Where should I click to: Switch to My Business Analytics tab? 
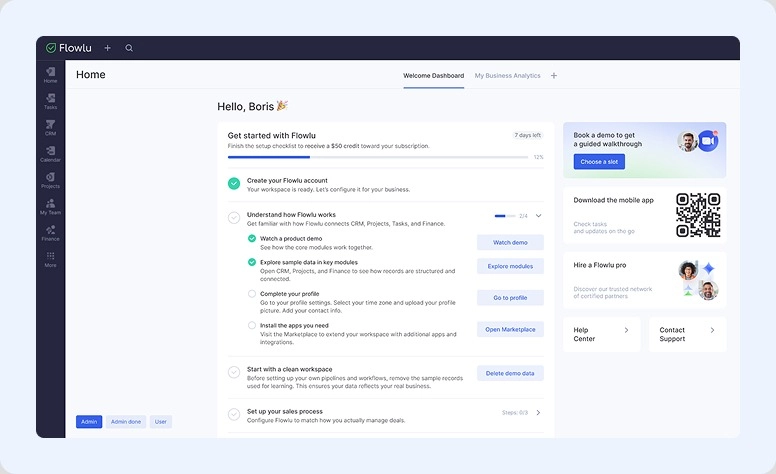(507, 76)
